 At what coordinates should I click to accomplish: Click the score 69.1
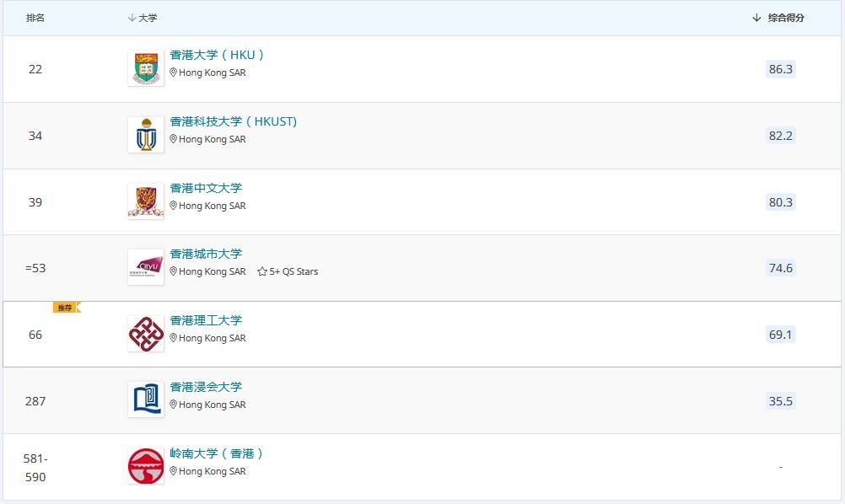781,335
